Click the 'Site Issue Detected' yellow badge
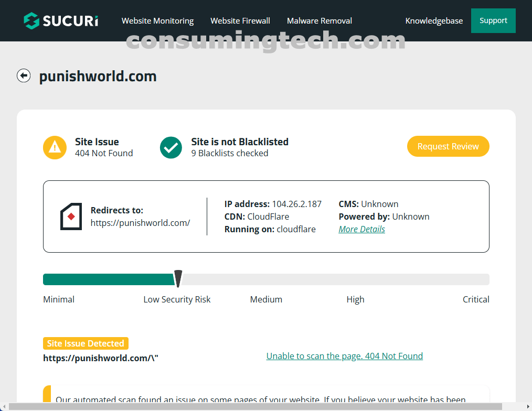532x411 pixels. coord(86,343)
